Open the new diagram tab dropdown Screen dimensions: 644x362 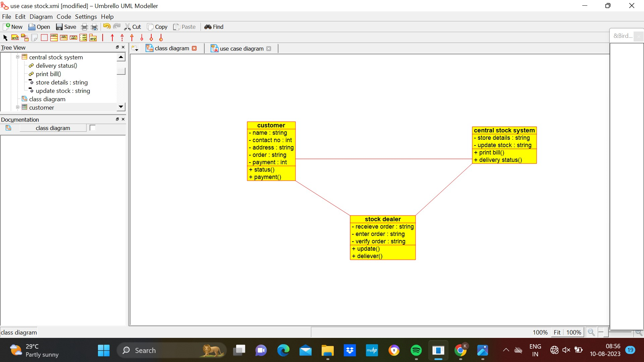135,49
